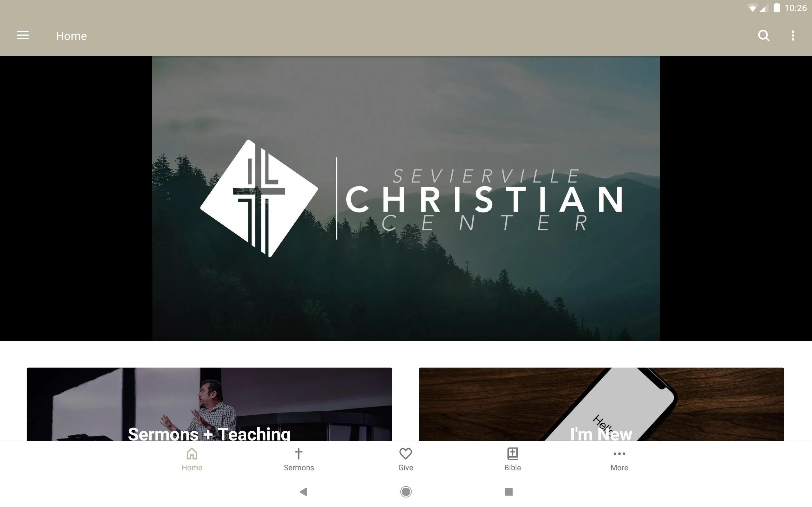Toggle the navigation drawer open
Viewport: 812px width, 507px height.
tap(23, 35)
